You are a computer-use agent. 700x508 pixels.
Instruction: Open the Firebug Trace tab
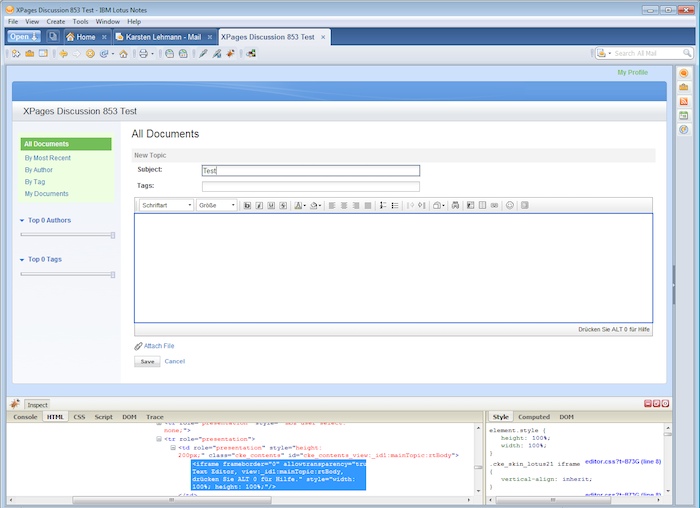click(154, 417)
